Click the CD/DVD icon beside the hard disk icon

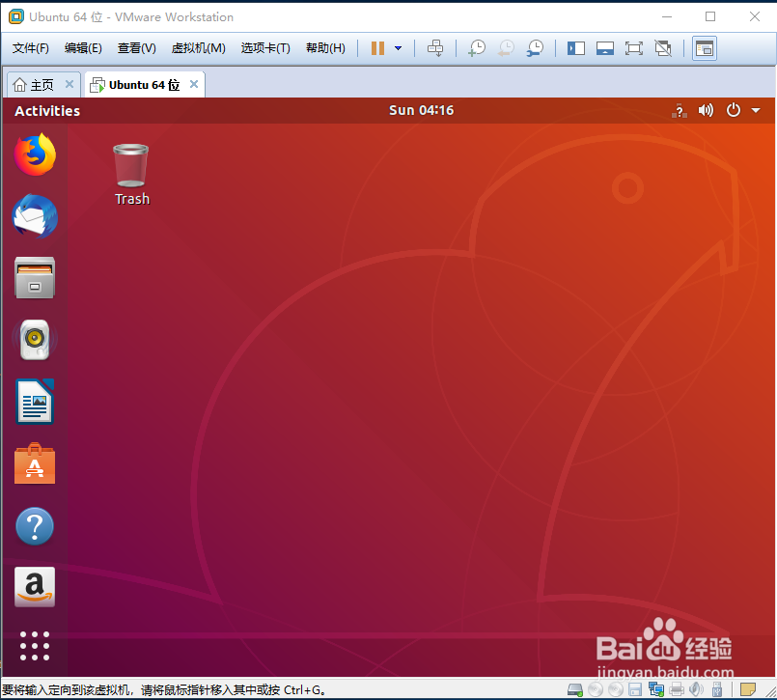[x=596, y=689]
